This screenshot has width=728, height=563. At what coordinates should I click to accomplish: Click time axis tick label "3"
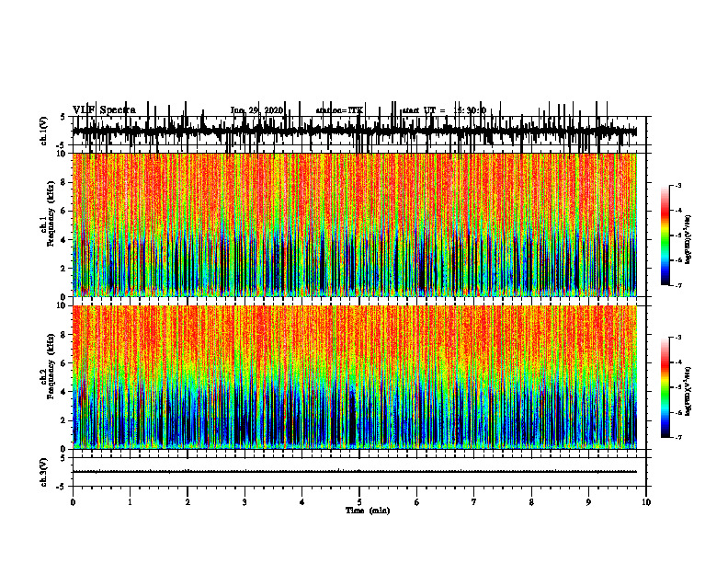pos(245,502)
